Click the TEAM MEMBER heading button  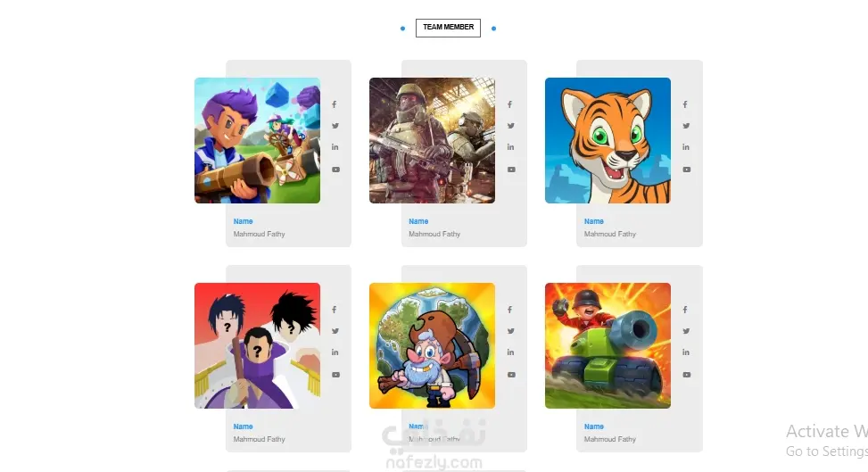point(449,28)
